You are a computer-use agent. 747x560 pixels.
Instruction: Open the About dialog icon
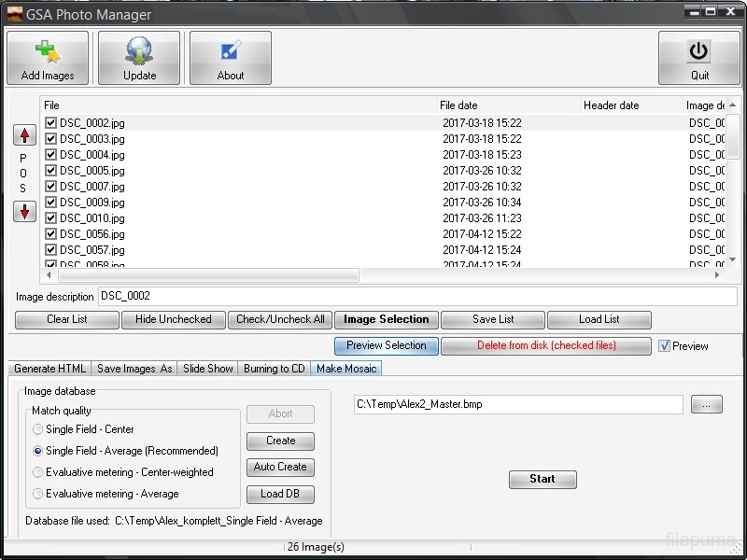[x=231, y=51]
